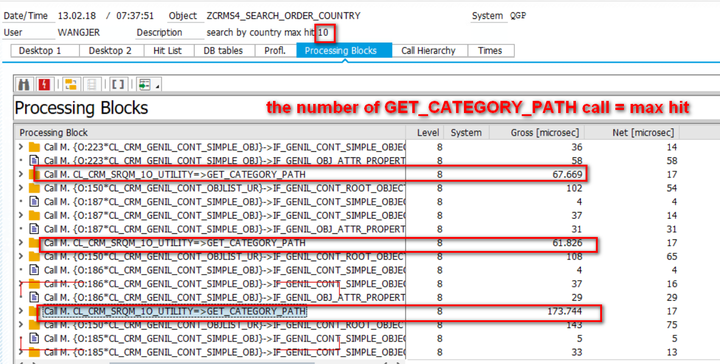This screenshot has width=720, height=364.
Task: Click net value 54
Action: (672, 188)
